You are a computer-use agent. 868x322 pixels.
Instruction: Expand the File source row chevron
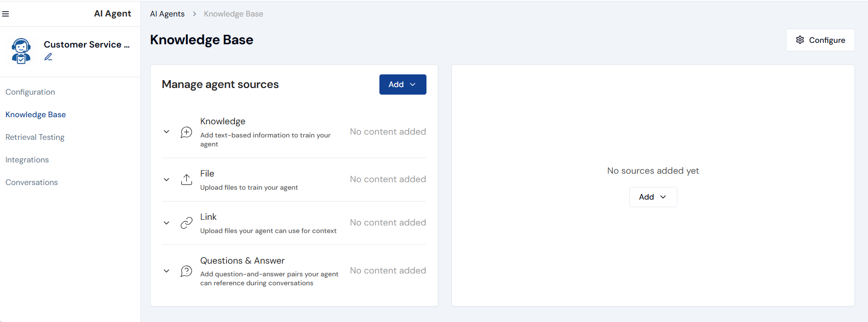click(x=167, y=179)
